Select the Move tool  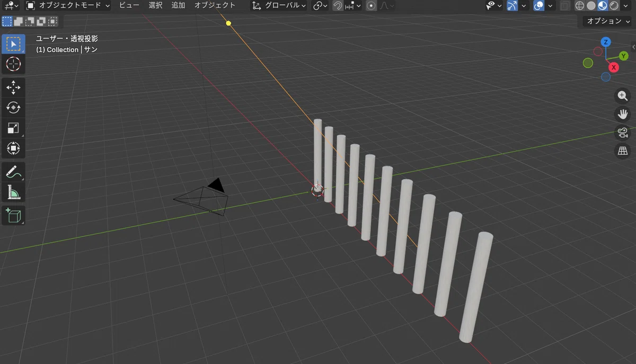13,87
